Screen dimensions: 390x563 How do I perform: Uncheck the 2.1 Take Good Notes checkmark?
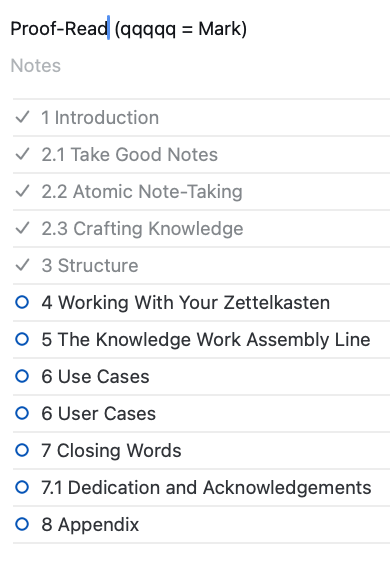point(22,154)
